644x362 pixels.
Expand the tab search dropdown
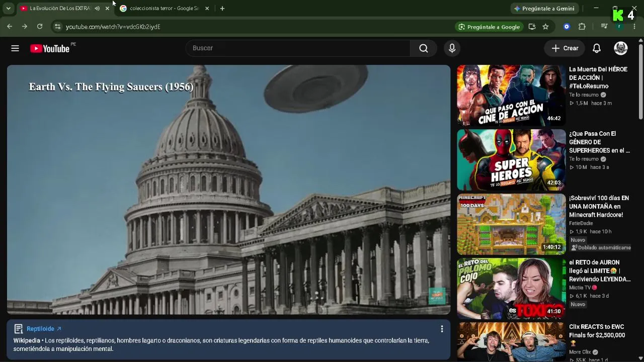point(8,9)
